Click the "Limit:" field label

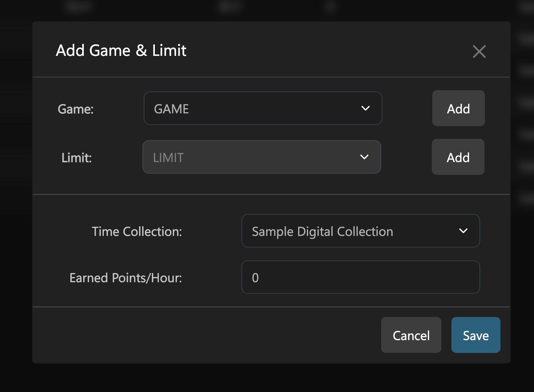coord(77,158)
